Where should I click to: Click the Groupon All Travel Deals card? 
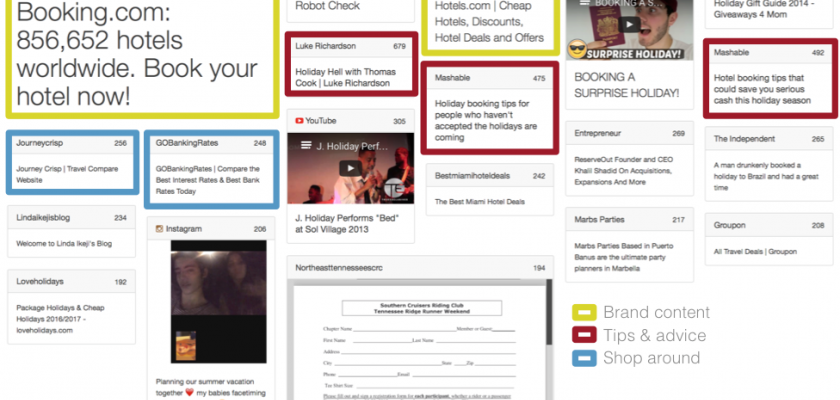(768, 251)
